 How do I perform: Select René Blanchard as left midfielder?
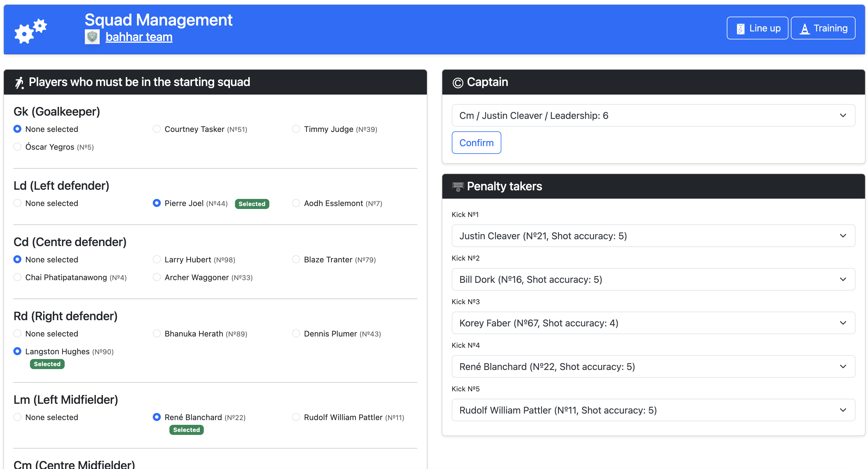(x=157, y=417)
